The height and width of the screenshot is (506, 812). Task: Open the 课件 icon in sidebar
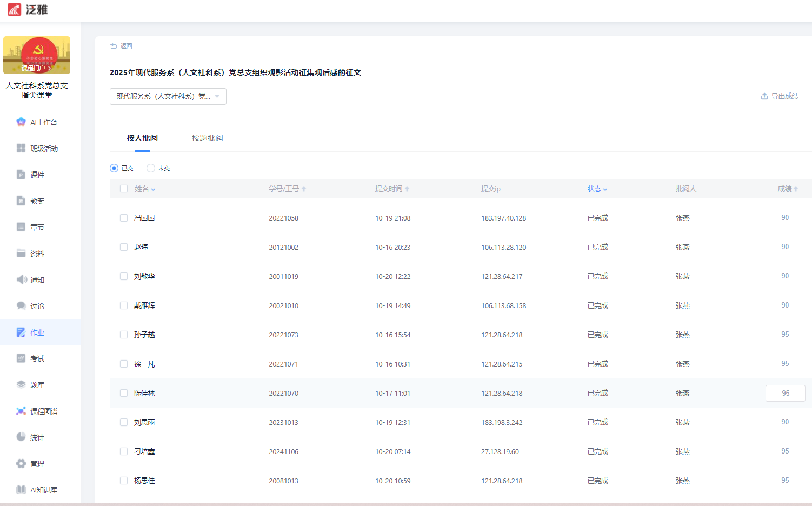tap(21, 174)
